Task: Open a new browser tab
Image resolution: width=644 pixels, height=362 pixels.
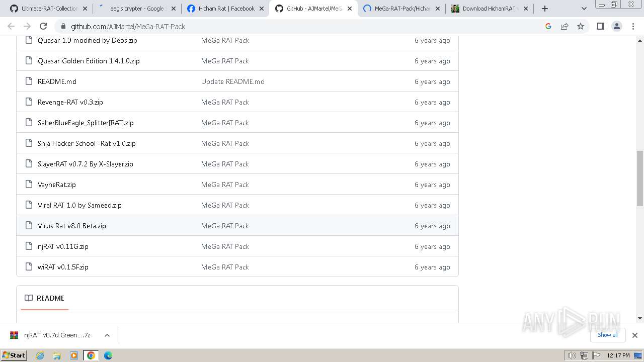Action: click(x=545, y=9)
